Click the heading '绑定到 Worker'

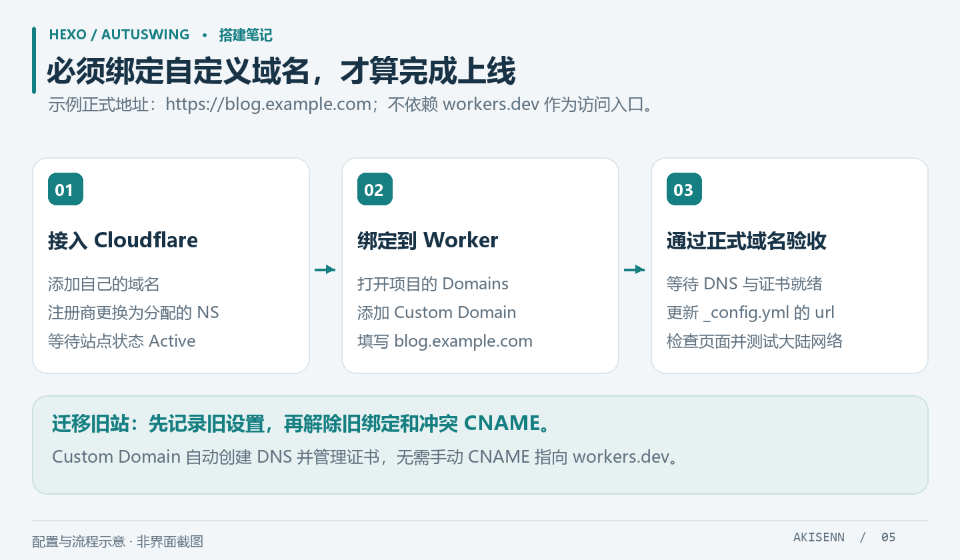(428, 240)
